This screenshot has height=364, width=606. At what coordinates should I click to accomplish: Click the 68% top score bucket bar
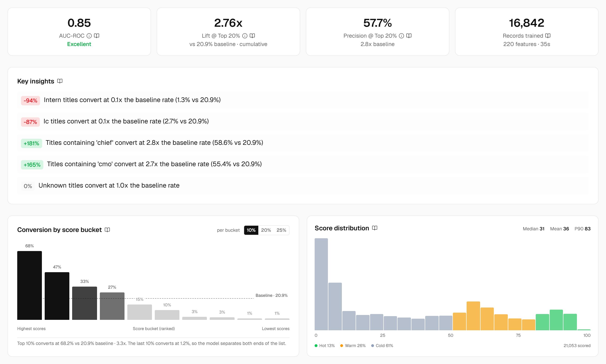30,285
